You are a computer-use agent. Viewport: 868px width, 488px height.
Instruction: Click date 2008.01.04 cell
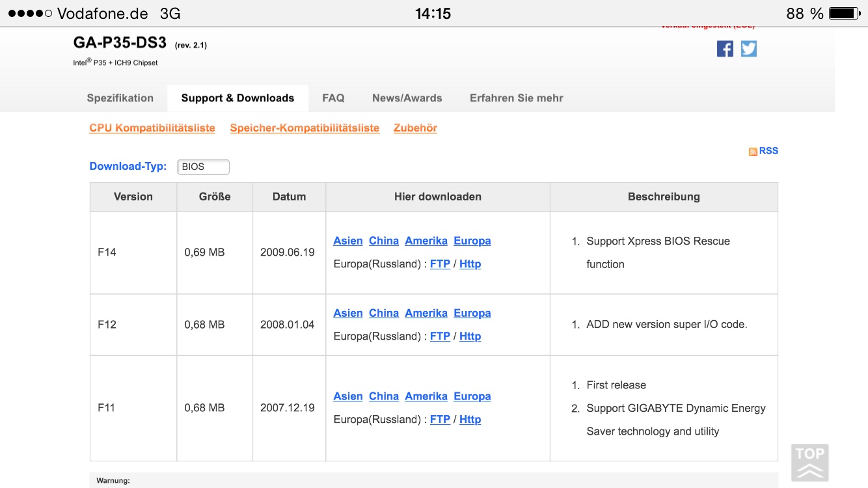(289, 325)
